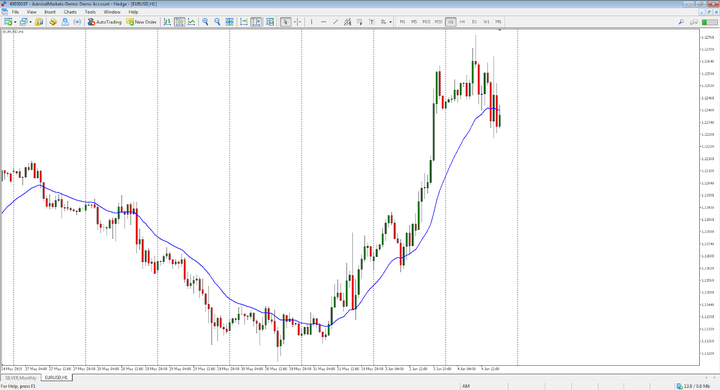The image size is (720, 390).
Task: Click the chart shift triangle marker
Action: pos(499,30)
